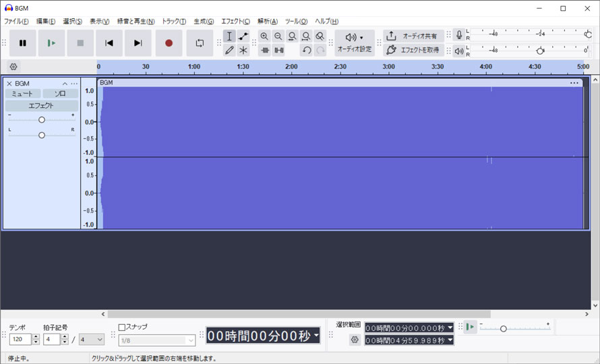Click the Silence audio selection icon

point(278,50)
